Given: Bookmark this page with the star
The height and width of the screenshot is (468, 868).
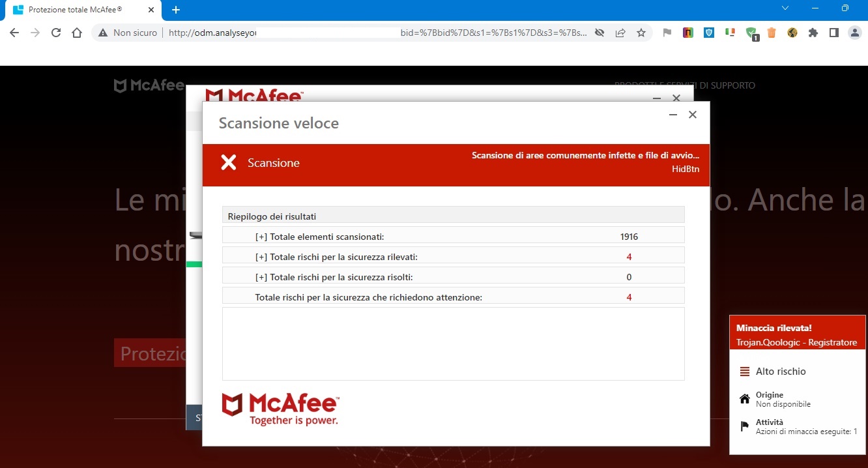Looking at the screenshot, I should pyautogui.click(x=641, y=33).
